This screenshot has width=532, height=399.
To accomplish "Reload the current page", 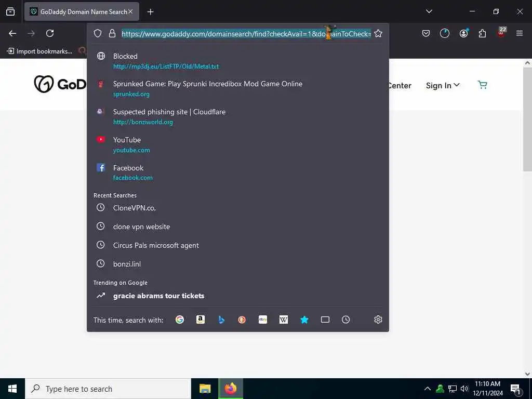I will [50, 33].
